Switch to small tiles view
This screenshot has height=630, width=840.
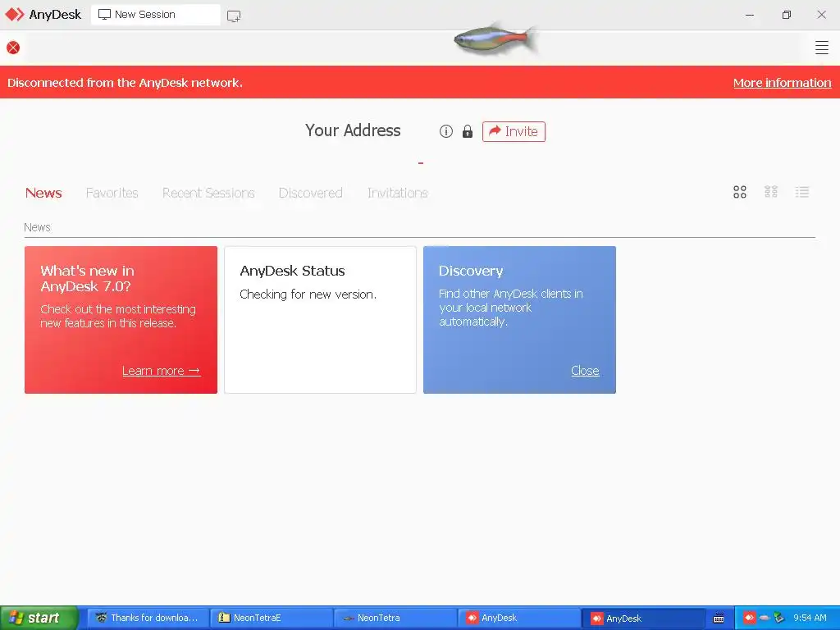[x=770, y=192]
